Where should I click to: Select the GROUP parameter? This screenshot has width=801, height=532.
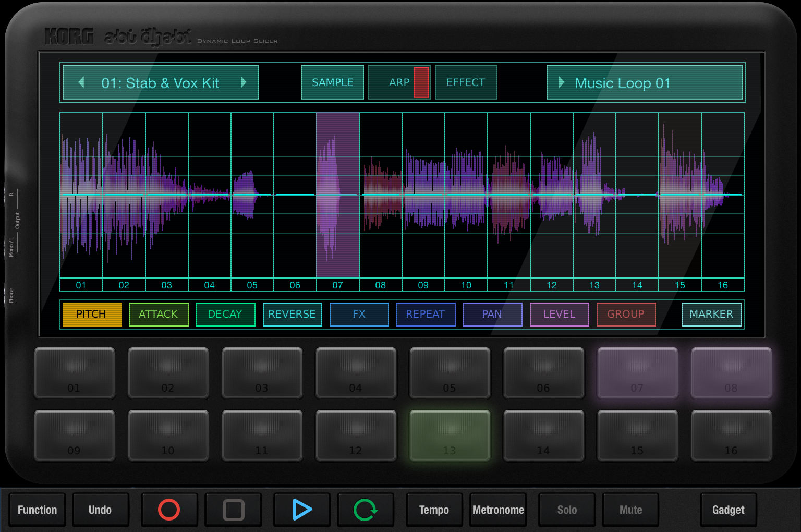point(626,314)
